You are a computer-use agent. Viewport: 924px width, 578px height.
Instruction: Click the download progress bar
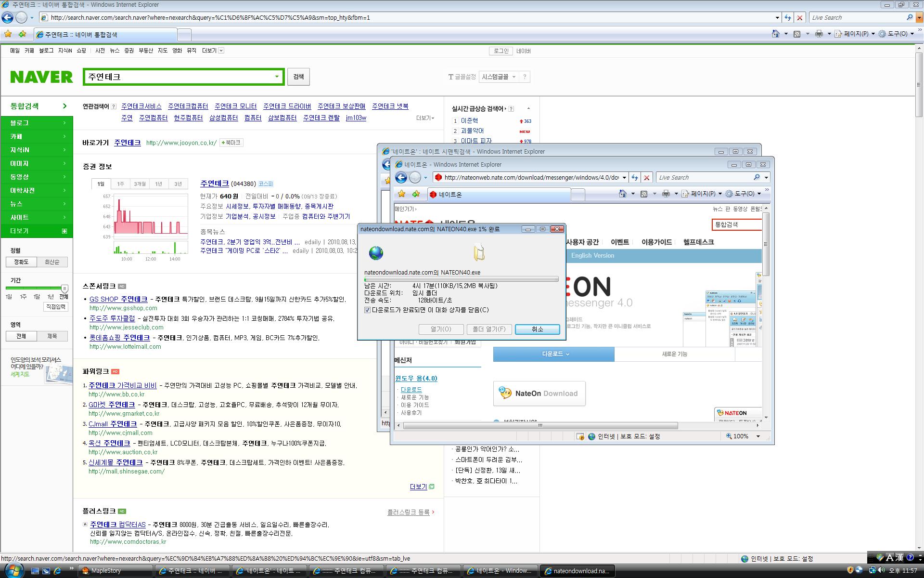pyautogui.click(x=461, y=279)
